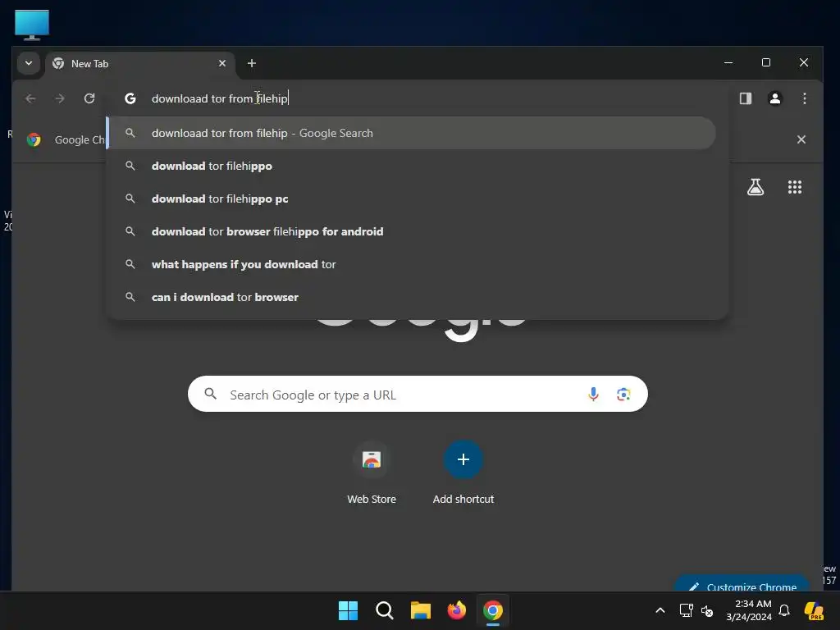Click the Search Google or type a URL box
The width and height of the screenshot is (840, 630).
pyautogui.click(x=418, y=395)
